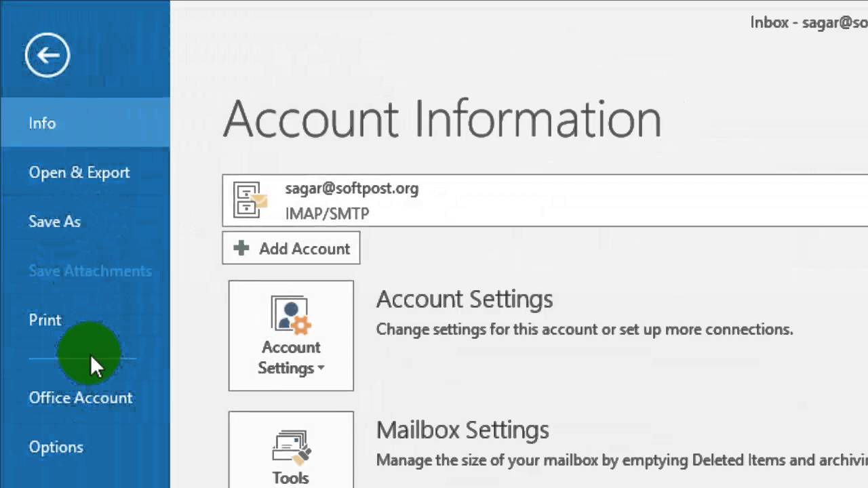Click the Mailbox Settings heading

pyautogui.click(x=462, y=430)
